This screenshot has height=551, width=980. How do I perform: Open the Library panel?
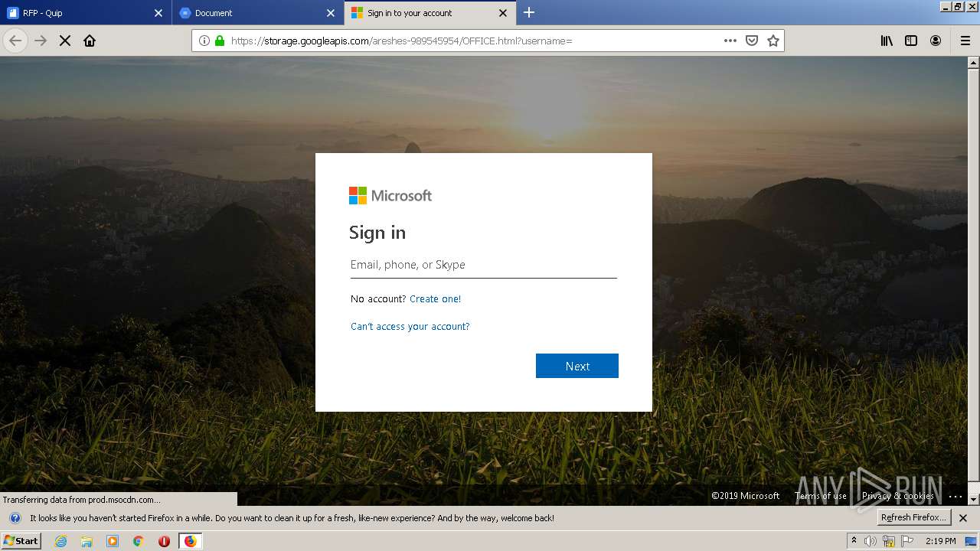(887, 41)
